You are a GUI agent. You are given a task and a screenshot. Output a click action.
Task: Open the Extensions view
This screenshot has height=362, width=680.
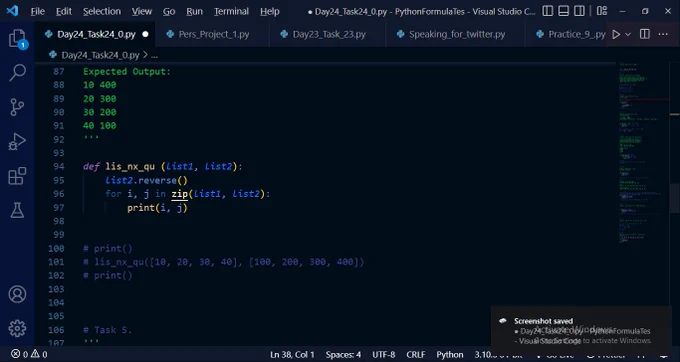pos(17,176)
